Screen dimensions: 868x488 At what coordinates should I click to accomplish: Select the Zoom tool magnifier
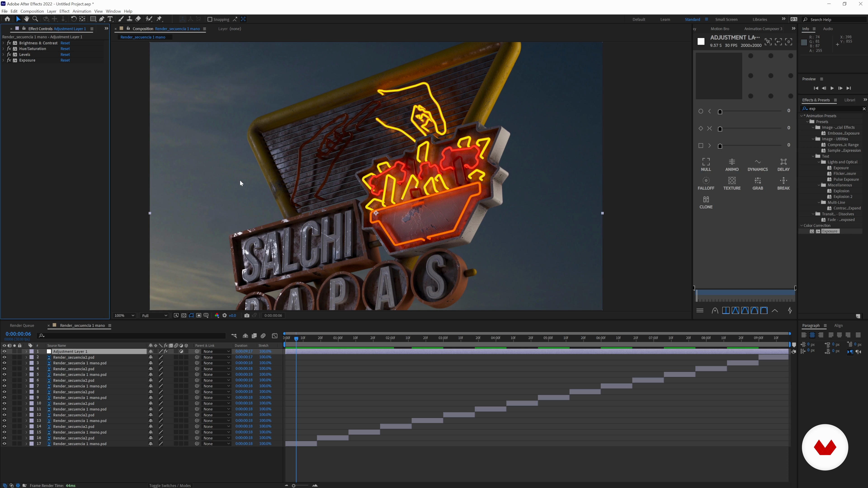tap(35, 19)
